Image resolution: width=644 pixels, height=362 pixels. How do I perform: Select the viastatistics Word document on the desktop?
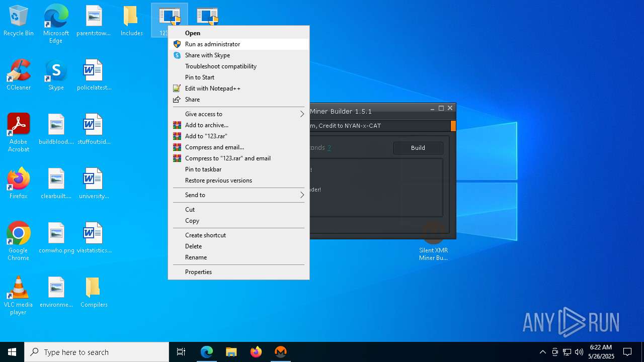94,238
